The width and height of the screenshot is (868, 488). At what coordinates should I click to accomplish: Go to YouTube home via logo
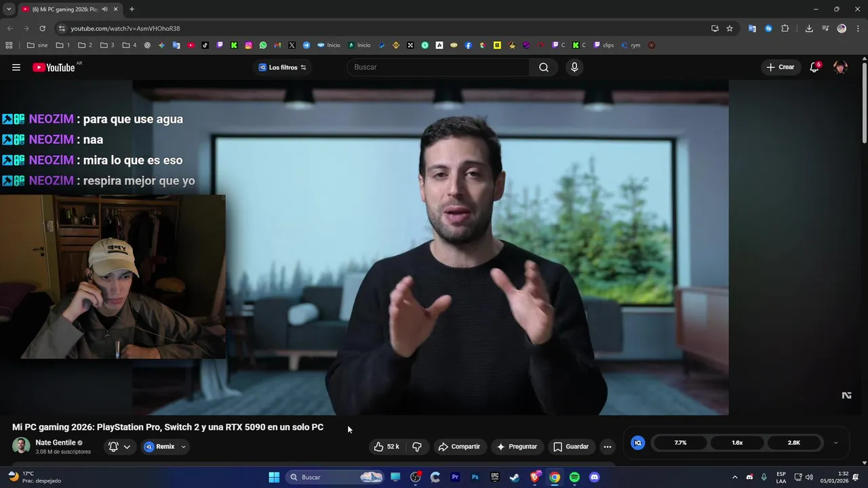pyautogui.click(x=54, y=67)
